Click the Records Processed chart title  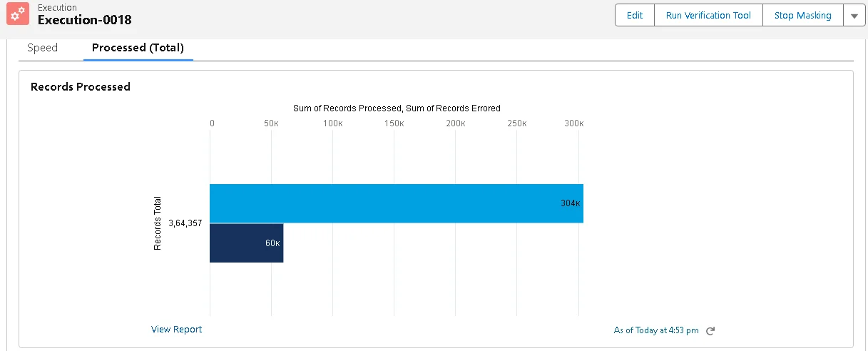pos(80,87)
